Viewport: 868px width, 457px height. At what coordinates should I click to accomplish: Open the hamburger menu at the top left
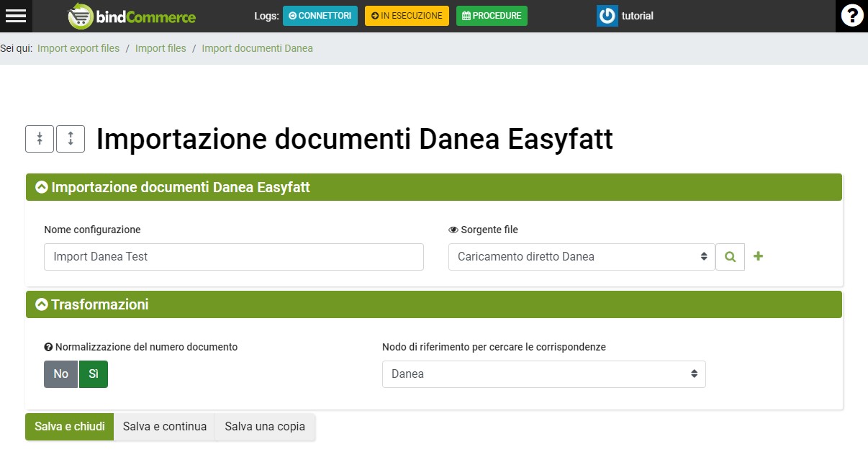point(16,15)
